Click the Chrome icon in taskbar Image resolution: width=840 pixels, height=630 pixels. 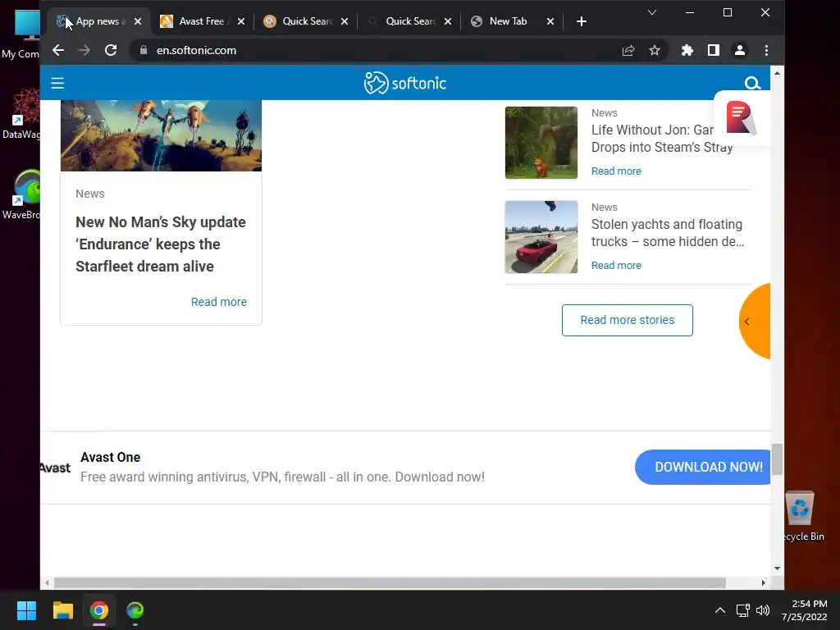(99, 610)
